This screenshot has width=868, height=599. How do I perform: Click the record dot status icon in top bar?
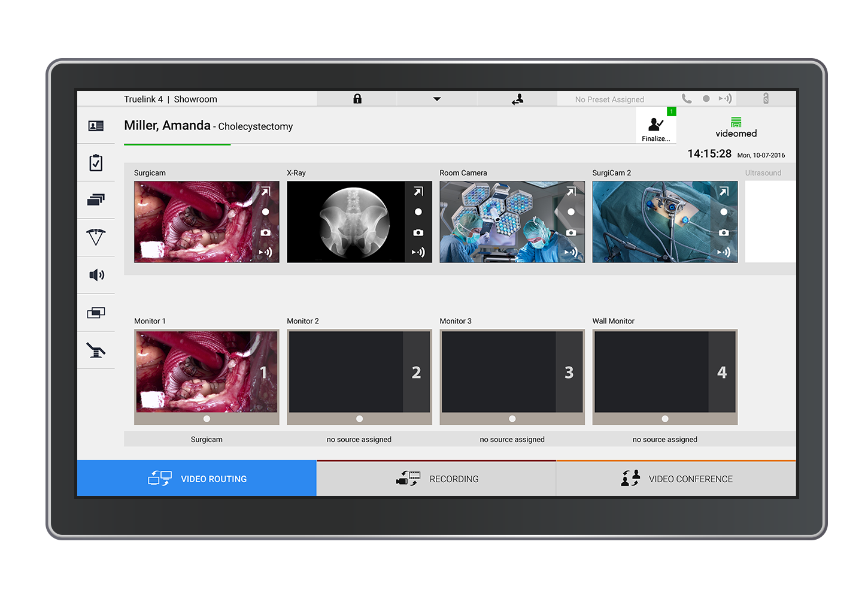[706, 99]
